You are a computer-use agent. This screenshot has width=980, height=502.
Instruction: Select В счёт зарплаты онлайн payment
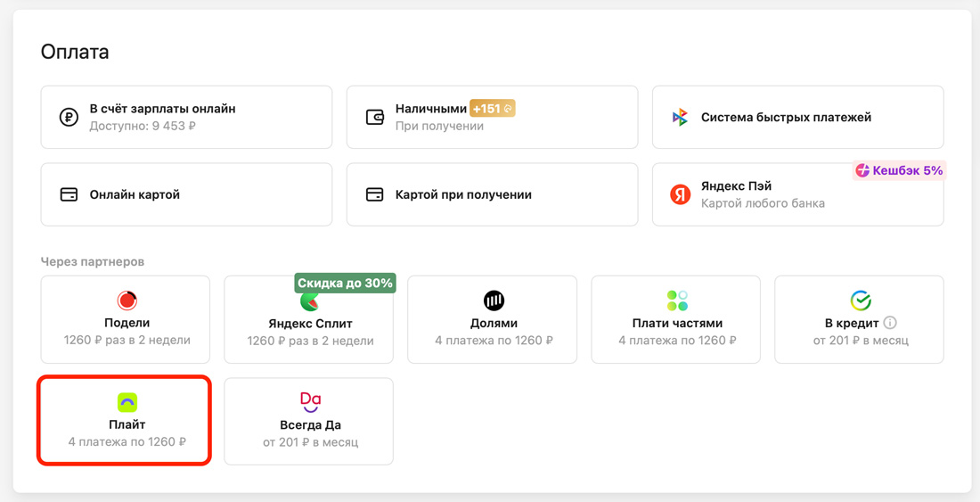pos(186,117)
